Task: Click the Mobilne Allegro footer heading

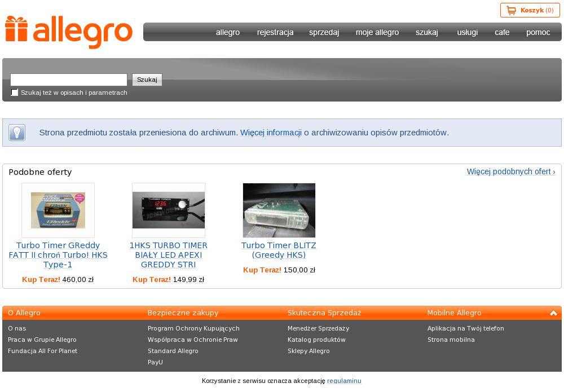Action: [x=454, y=313]
